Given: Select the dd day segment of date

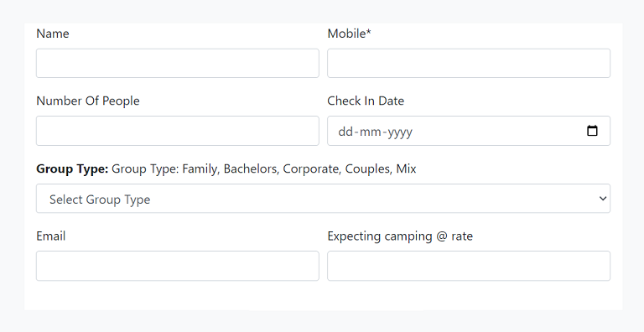Looking at the screenshot, I should (345, 132).
